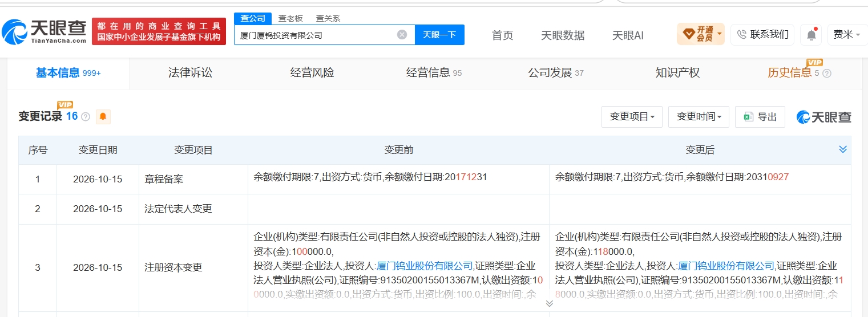This screenshot has width=868, height=317.
Task: Open 厦门钨业股份有限公司 link in 变更后 column
Action: click(x=726, y=266)
